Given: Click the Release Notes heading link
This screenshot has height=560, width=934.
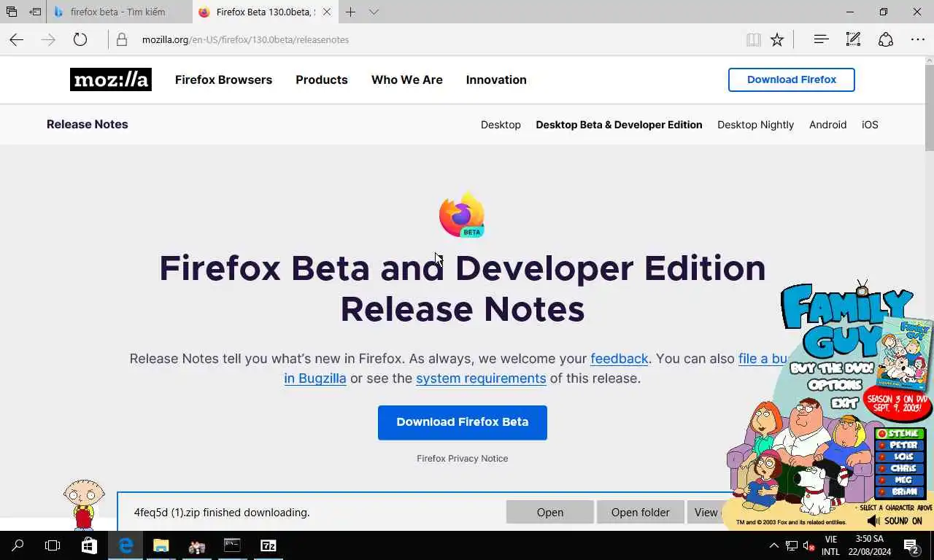Looking at the screenshot, I should 88,124.
